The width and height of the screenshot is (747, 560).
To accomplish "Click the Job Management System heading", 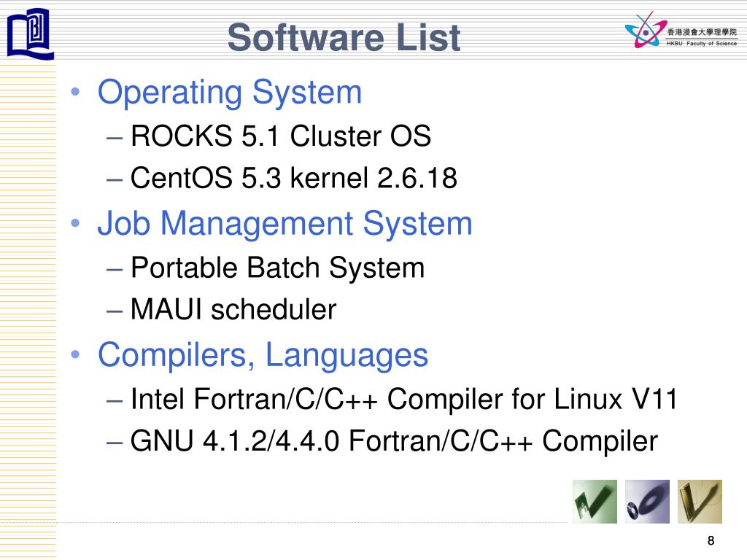I will click(x=285, y=224).
